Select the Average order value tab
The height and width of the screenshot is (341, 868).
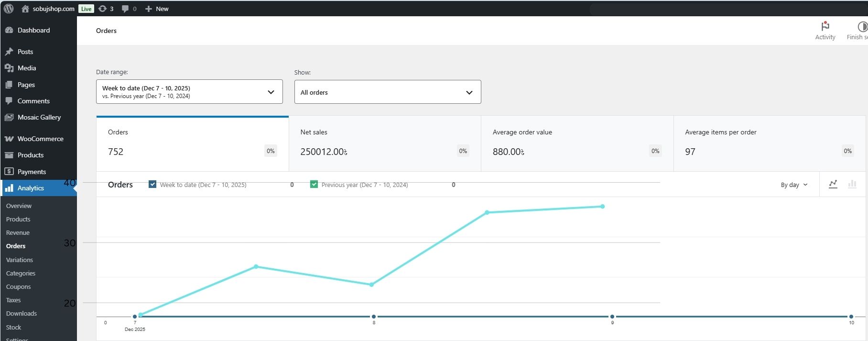577,143
